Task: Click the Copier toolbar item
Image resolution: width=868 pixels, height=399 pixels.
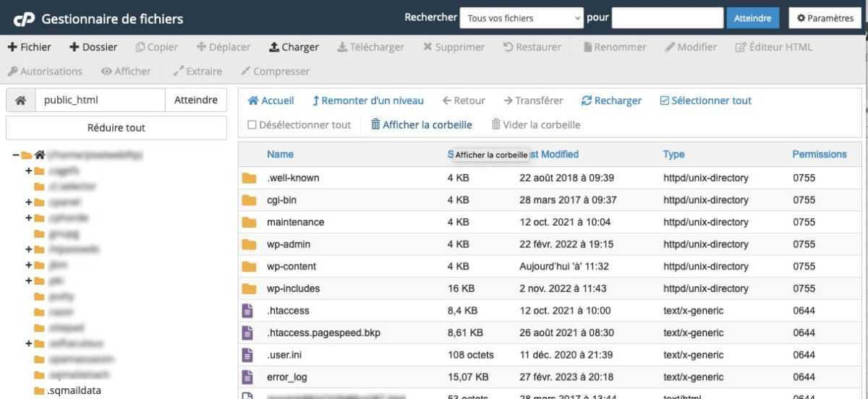Action: coord(157,47)
